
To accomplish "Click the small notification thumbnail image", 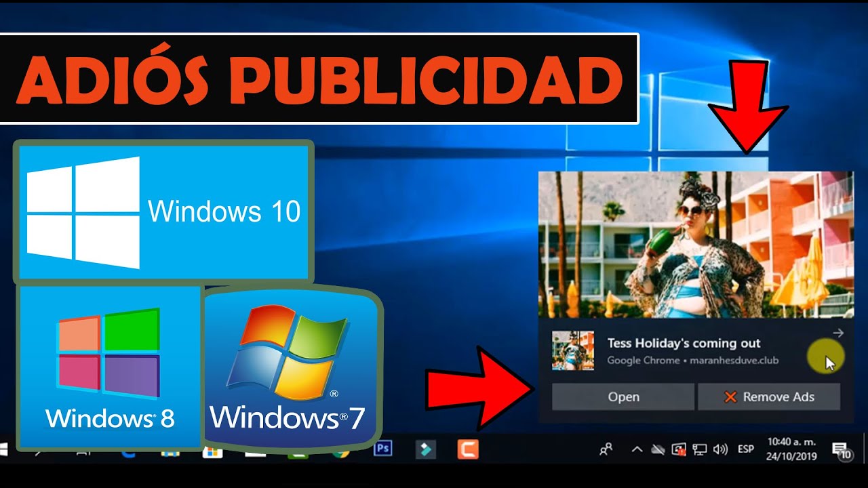I will [x=573, y=350].
